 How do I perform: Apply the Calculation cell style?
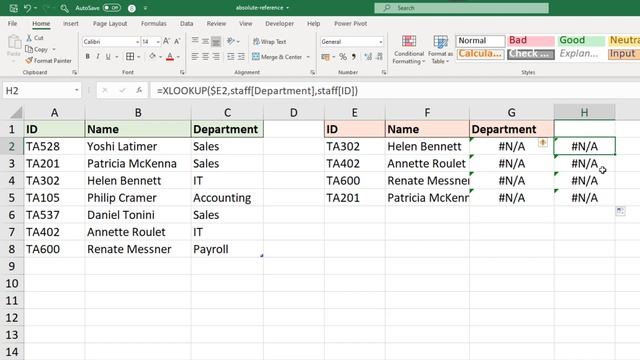480,54
